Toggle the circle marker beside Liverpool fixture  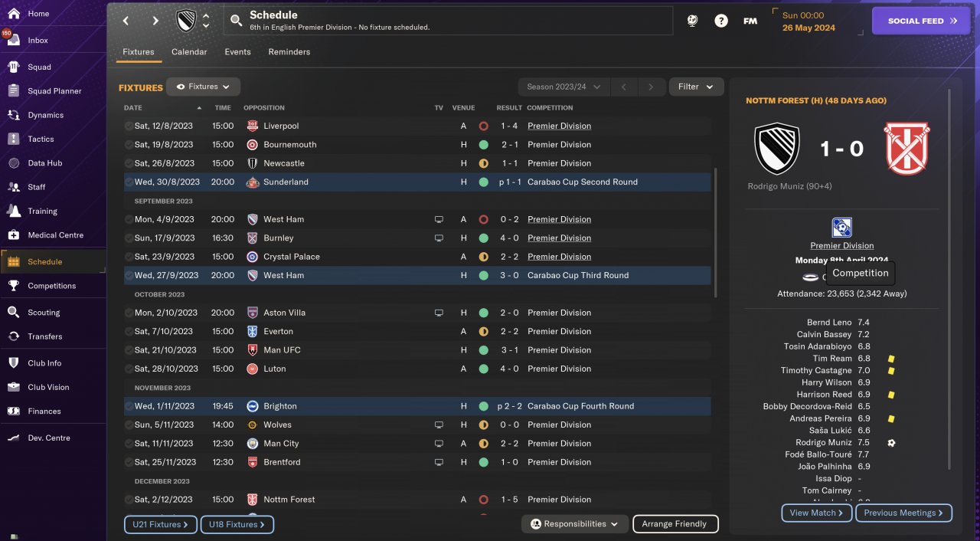click(x=129, y=126)
